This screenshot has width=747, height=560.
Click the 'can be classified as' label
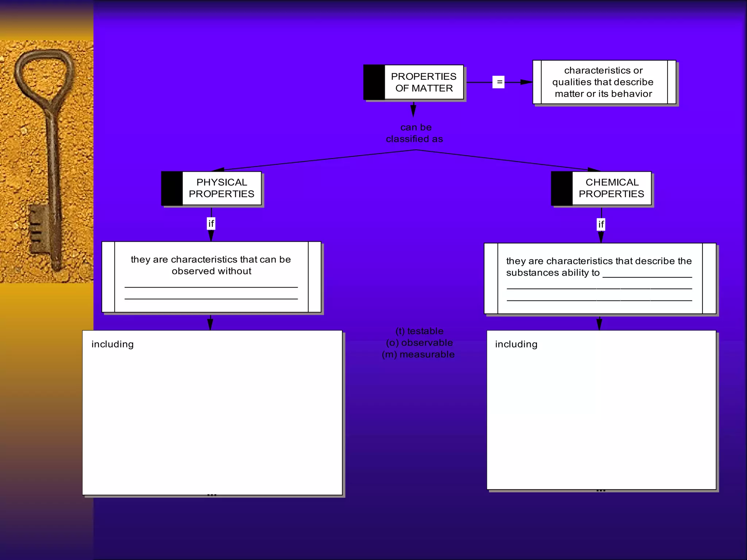point(415,133)
